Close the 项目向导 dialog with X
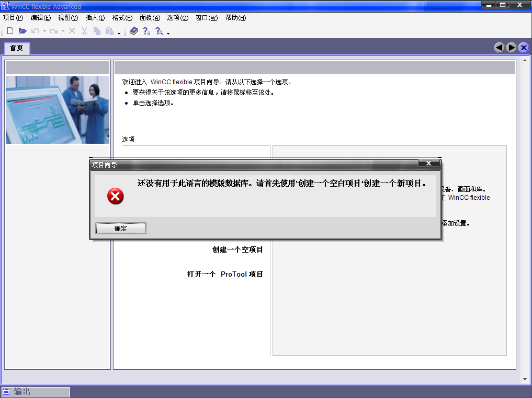Image resolution: width=532 pixels, height=398 pixels. click(x=428, y=164)
